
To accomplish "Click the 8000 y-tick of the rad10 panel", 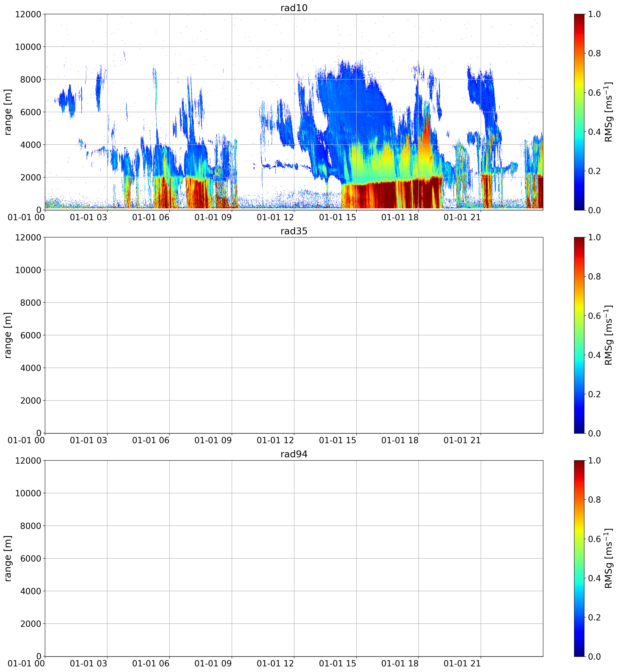I will 31,80.
